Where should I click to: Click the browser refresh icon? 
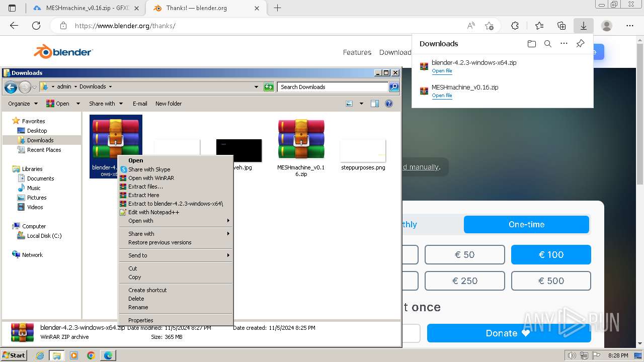[36, 26]
